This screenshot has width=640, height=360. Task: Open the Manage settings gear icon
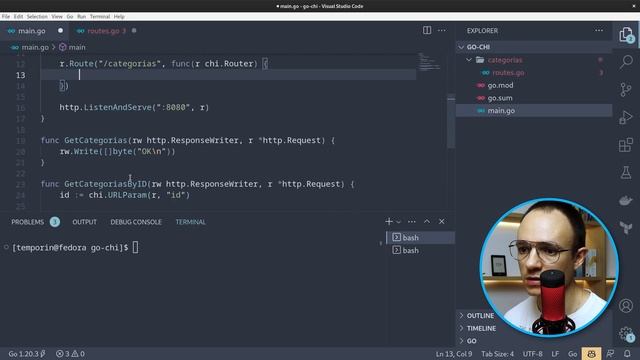tap(626, 334)
